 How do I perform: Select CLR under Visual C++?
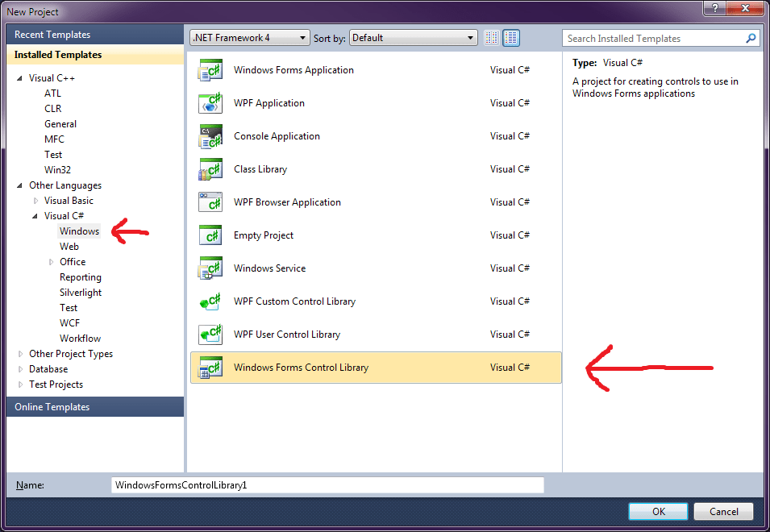point(53,109)
